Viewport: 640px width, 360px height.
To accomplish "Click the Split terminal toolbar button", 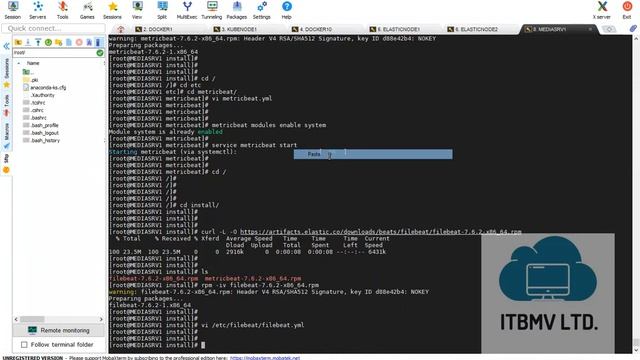I will coord(162,10).
